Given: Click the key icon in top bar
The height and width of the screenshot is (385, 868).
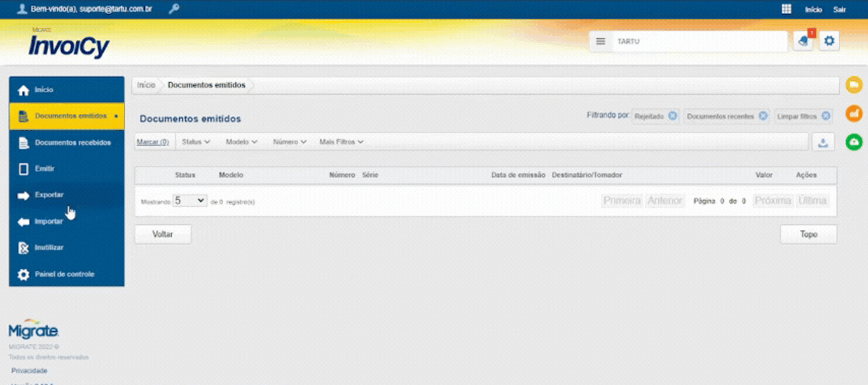Looking at the screenshot, I should [x=174, y=9].
